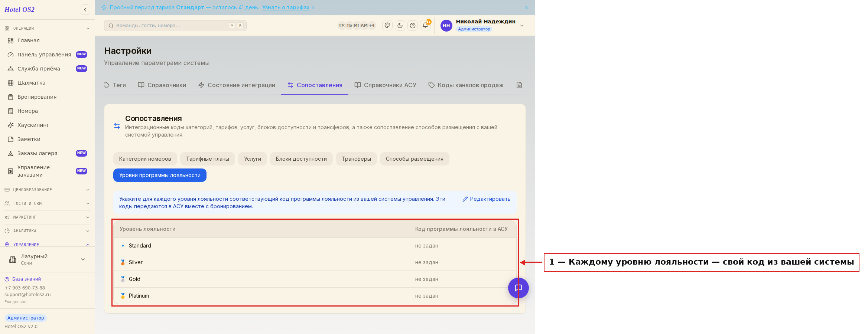Click the support@hotelos2.ru email

(x=27, y=295)
